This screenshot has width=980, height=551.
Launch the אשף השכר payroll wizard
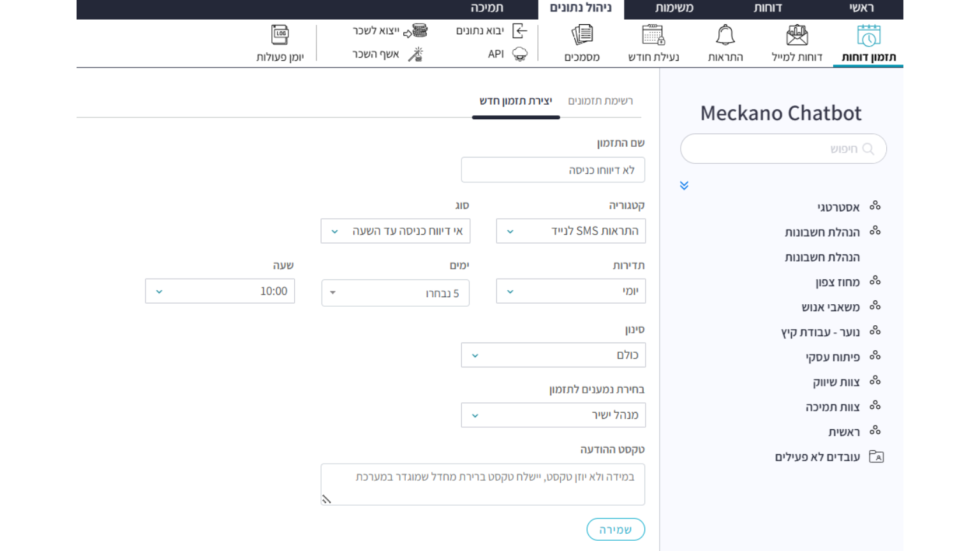tap(416, 54)
